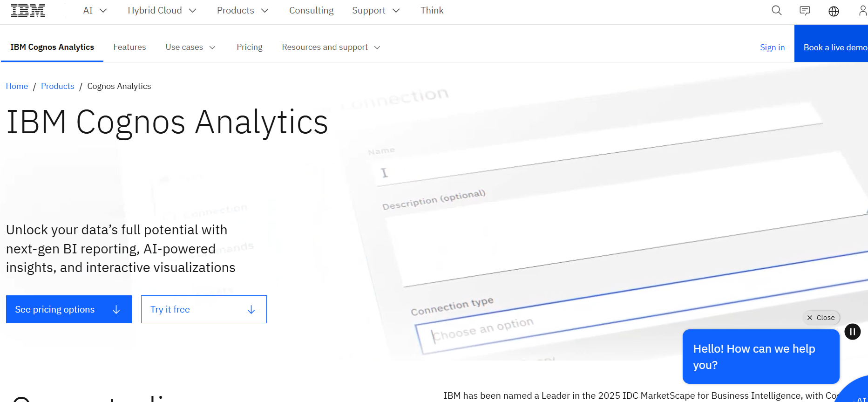Open the globe language selector
The image size is (868, 402).
(x=834, y=11)
